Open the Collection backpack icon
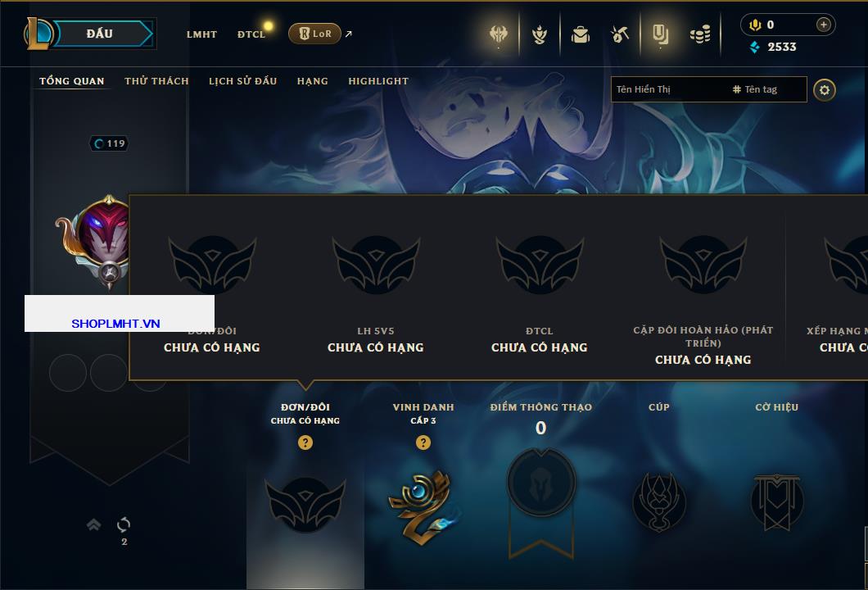This screenshot has height=590, width=868. pos(580,35)
